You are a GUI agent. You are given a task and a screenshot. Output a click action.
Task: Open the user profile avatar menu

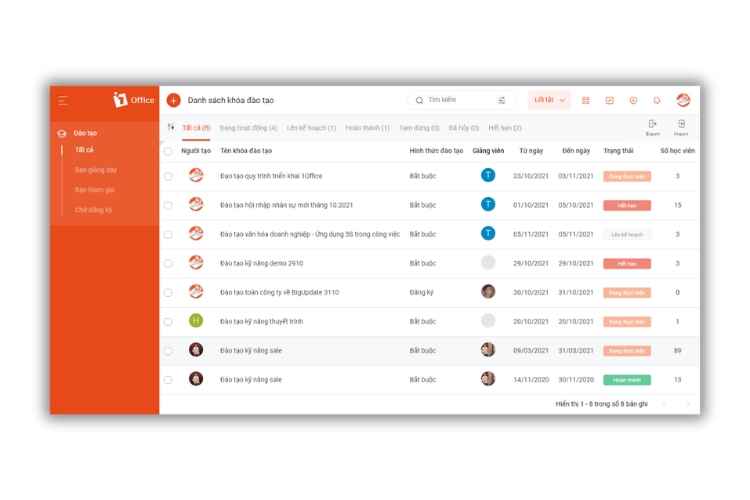click(683, 101)
